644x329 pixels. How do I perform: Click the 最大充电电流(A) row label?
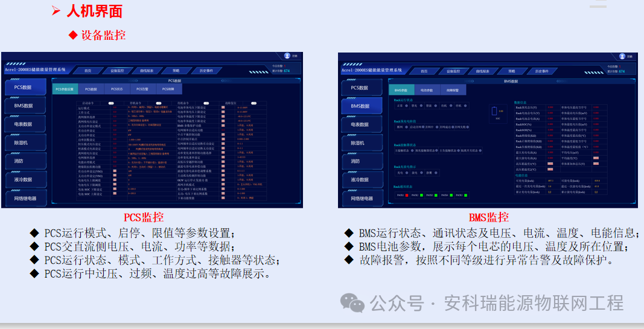tap(526, 152)
